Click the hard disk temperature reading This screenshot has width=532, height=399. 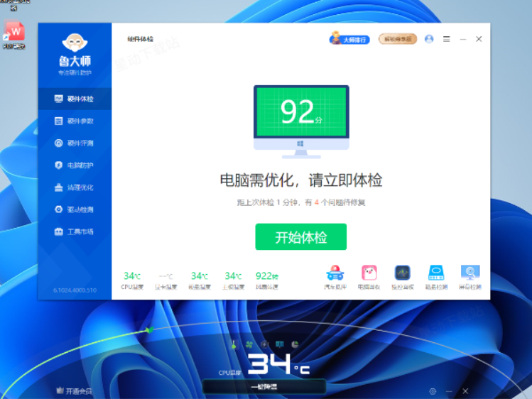coord(200,280)
